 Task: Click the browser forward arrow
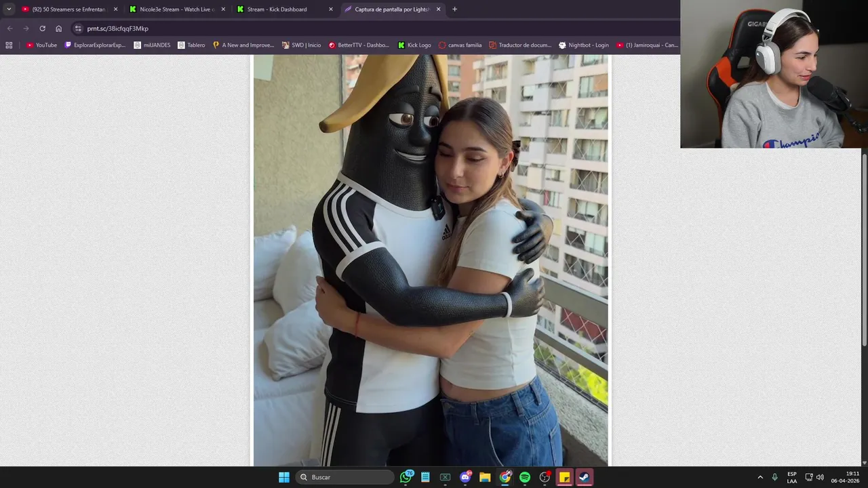[x=26, y=28]
